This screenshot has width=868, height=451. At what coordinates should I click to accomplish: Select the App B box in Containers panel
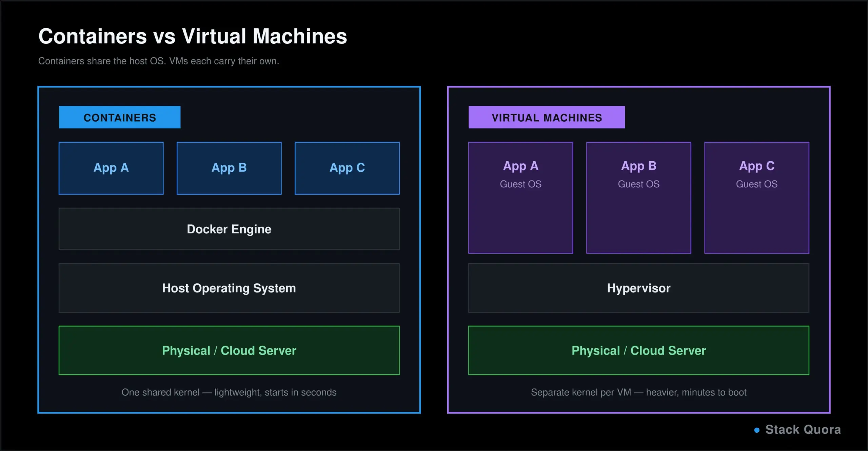[x=229, y=168]
